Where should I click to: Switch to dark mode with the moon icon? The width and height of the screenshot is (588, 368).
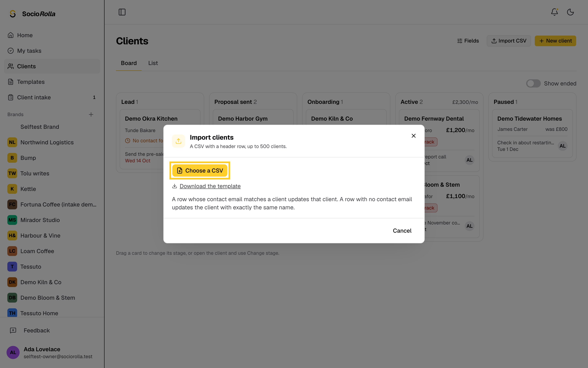click(x=570, y=12)
